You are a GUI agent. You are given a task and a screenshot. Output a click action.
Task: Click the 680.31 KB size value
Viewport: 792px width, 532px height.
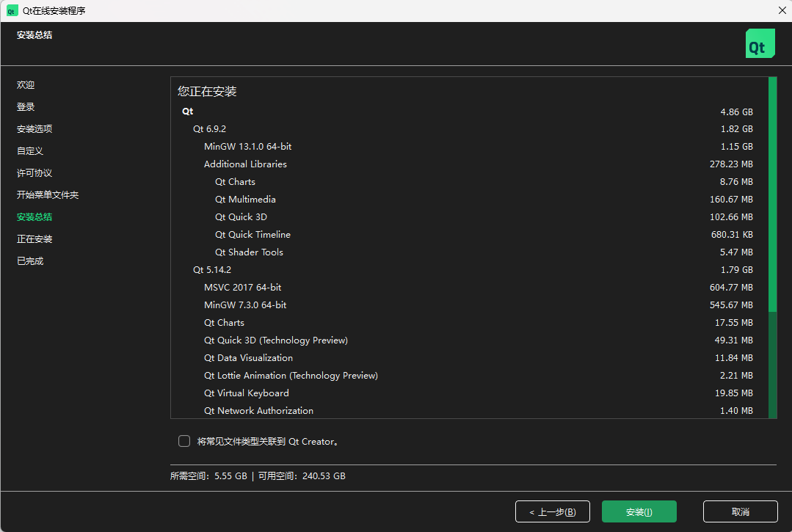732,235
